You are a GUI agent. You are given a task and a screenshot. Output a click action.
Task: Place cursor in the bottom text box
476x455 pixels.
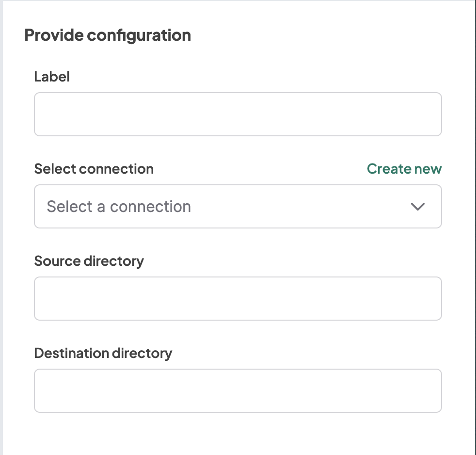coord(238,391)
